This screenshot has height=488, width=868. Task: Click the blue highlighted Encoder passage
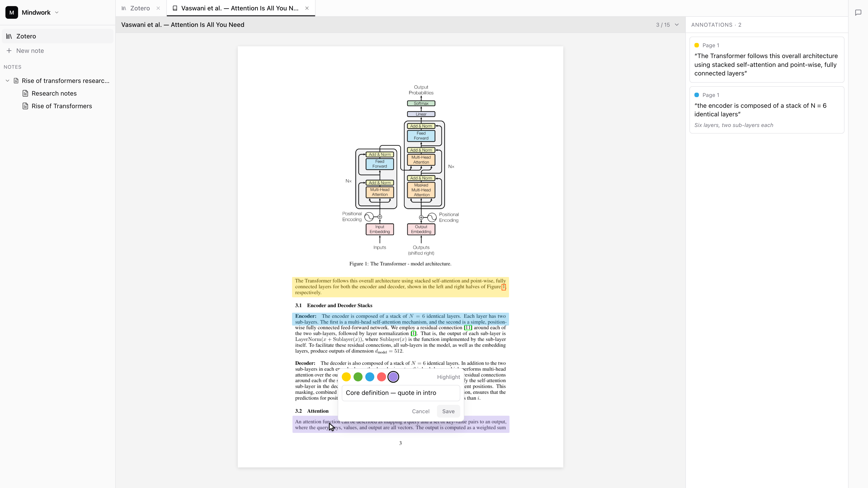pyautogui.click(x=400, y=319)
